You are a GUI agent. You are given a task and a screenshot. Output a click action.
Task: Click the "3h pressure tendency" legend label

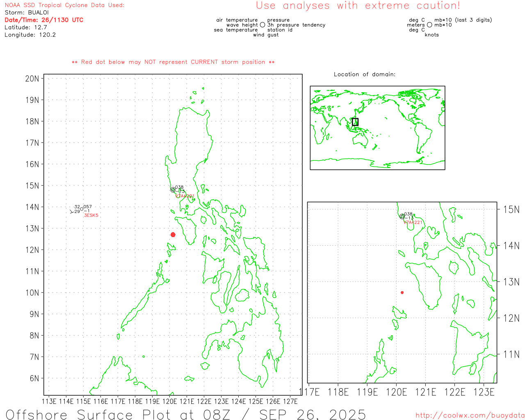[x=297, y=25]
